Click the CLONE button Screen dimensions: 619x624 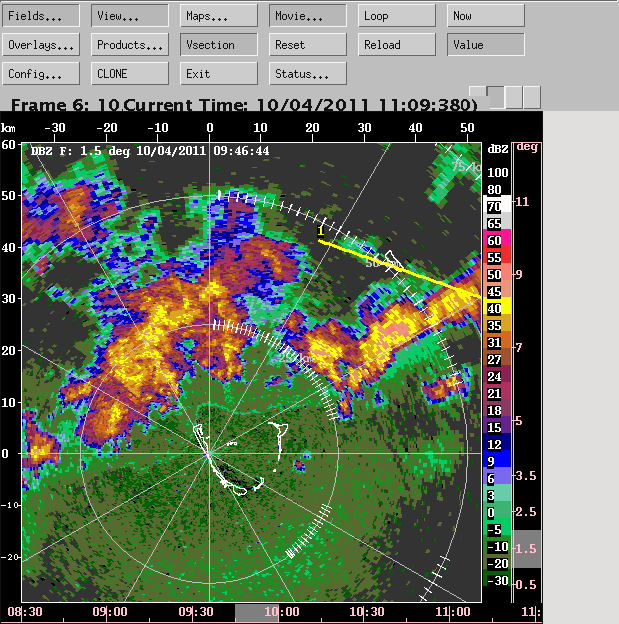click(130, 74)
